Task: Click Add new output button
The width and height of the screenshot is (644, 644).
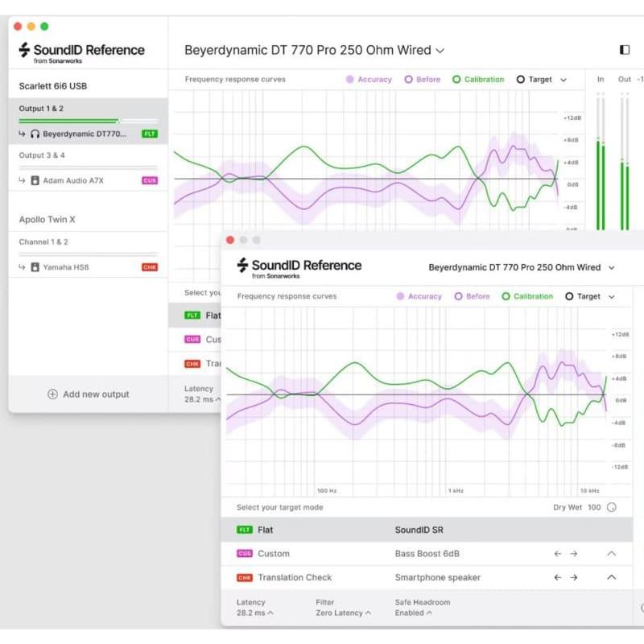Action: click(x=89, y=394)
